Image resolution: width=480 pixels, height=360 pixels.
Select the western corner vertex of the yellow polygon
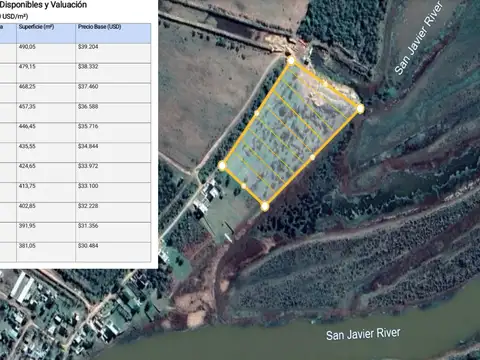tap(222, 165)
